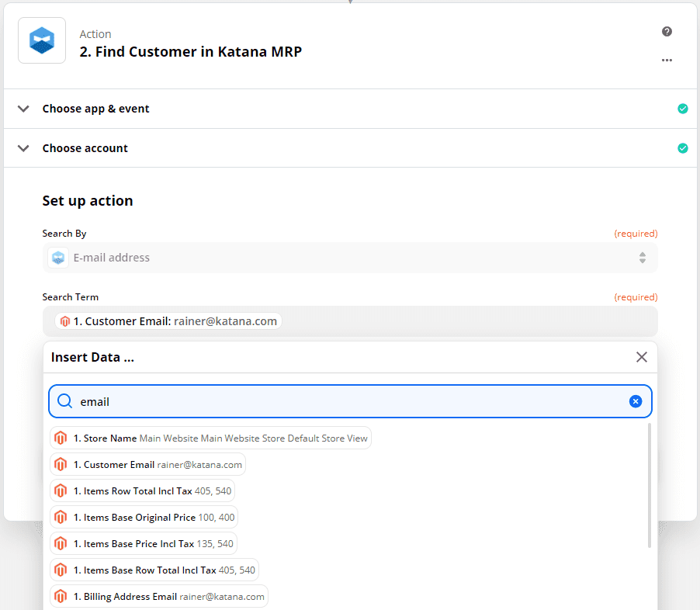Click the Set up action heading
Viewport: 700px width, 610px height.
pyautogui.click(x=88, y=200)
